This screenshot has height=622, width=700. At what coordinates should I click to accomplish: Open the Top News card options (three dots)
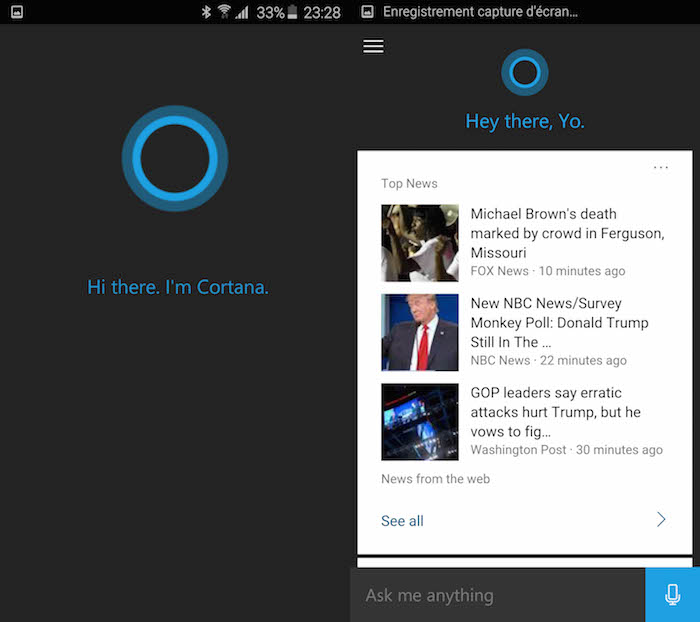coord(661,167)
